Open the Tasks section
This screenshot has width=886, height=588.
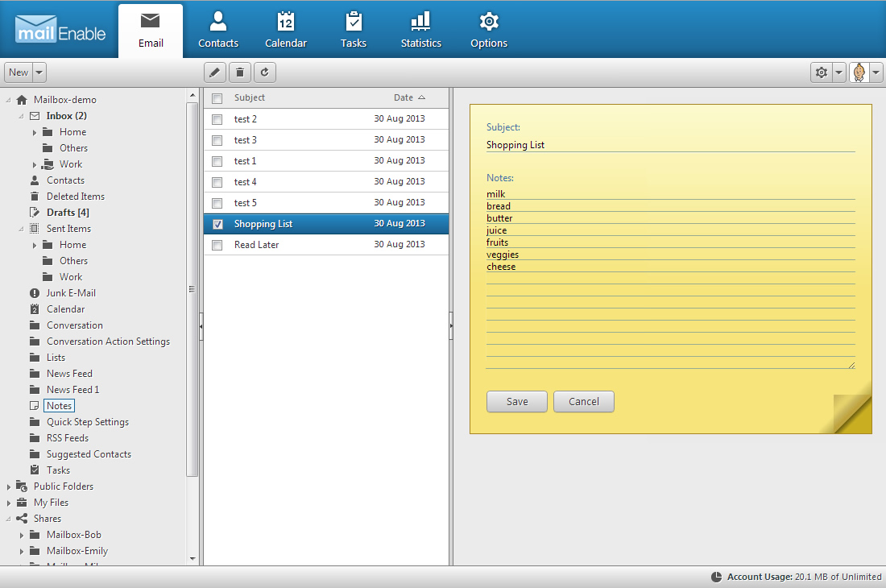(353, 29)
